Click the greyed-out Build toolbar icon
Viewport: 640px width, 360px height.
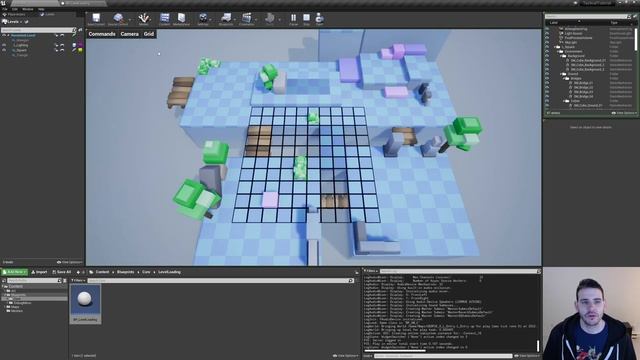269,18
